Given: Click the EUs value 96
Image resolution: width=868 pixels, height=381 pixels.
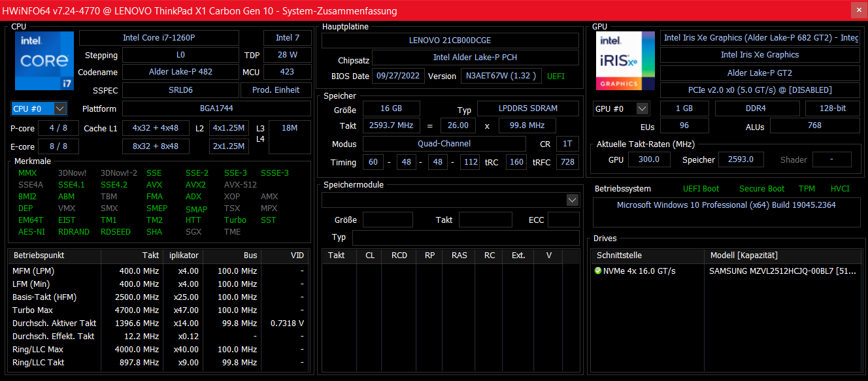Looking at the screenshot, I should coord(684,125).
